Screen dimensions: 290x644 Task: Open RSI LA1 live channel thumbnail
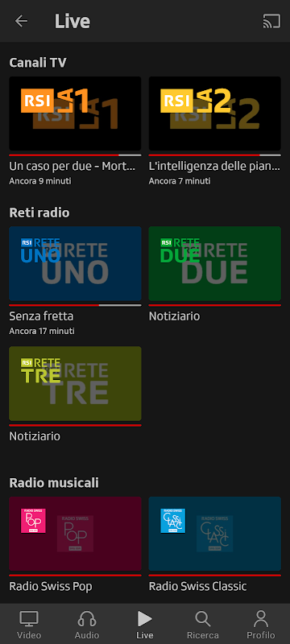coord(75,114)
